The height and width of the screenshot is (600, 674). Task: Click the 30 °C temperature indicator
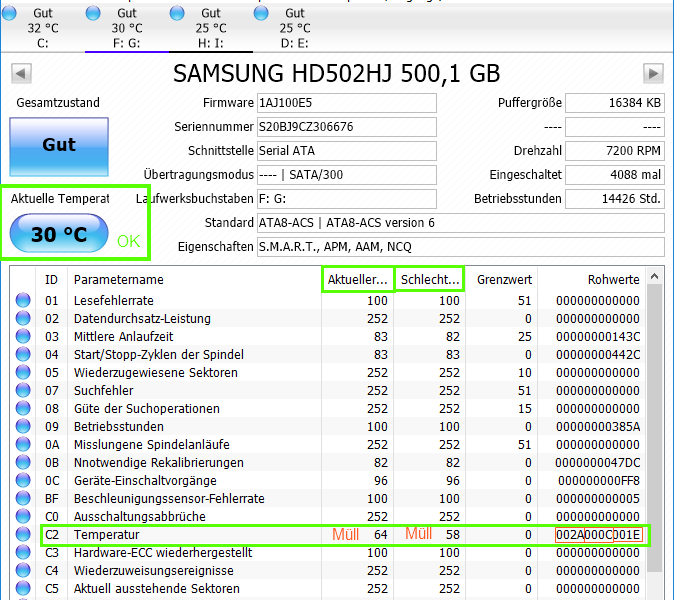(x=59, y=233)
